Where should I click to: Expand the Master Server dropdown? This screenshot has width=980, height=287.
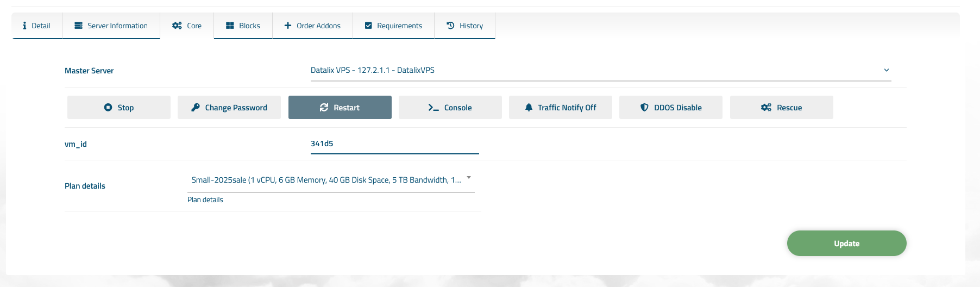pyautogui.click(x=886, y=70)
